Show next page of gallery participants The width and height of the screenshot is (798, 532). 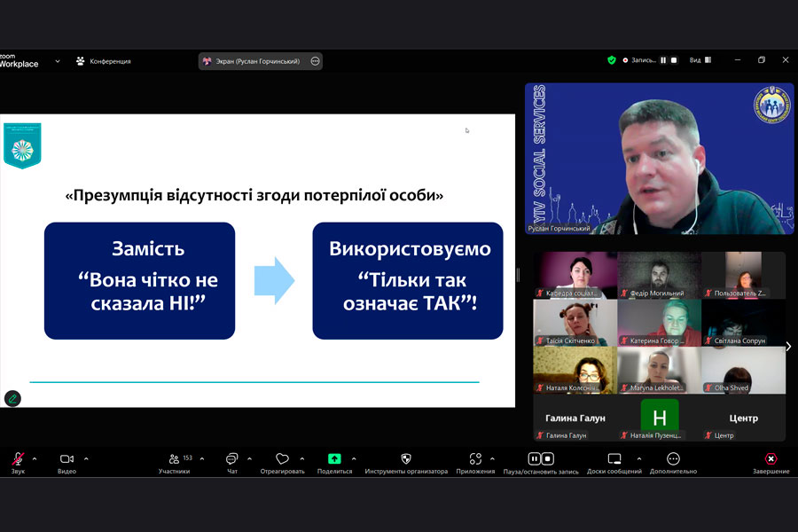tap(788, 346)
